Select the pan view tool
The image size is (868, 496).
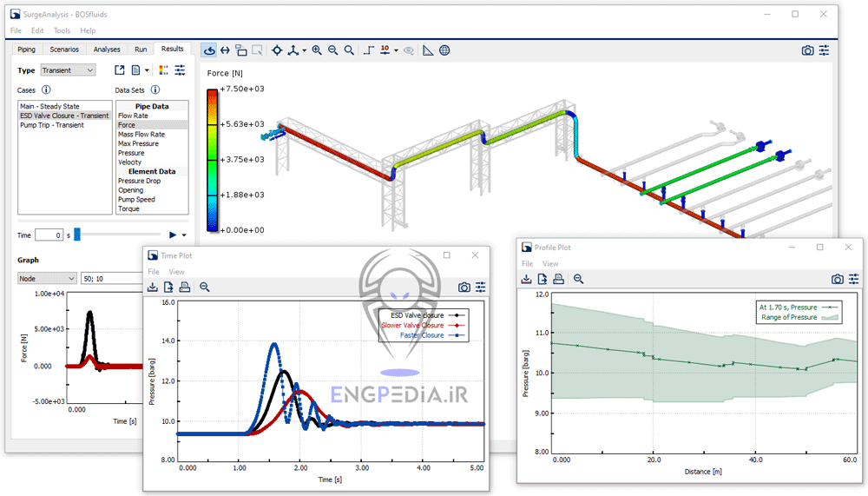[x=225, y=50]
